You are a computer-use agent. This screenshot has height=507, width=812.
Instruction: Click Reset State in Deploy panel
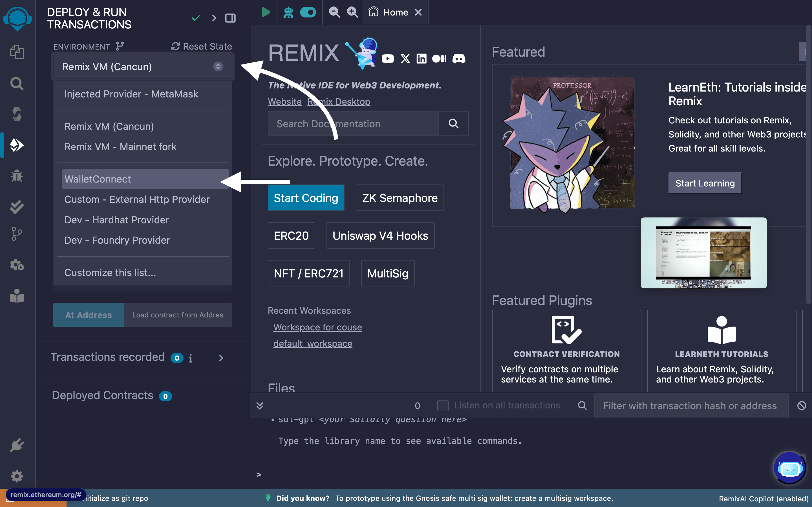tap(201, 46)
